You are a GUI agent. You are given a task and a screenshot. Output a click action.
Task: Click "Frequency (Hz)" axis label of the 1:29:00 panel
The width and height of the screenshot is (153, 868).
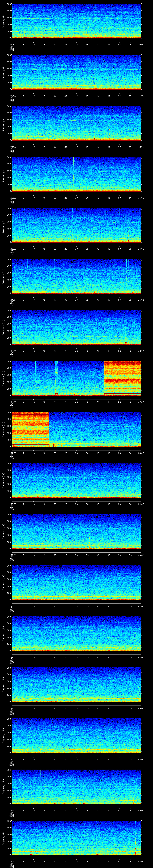coord(3,21)
